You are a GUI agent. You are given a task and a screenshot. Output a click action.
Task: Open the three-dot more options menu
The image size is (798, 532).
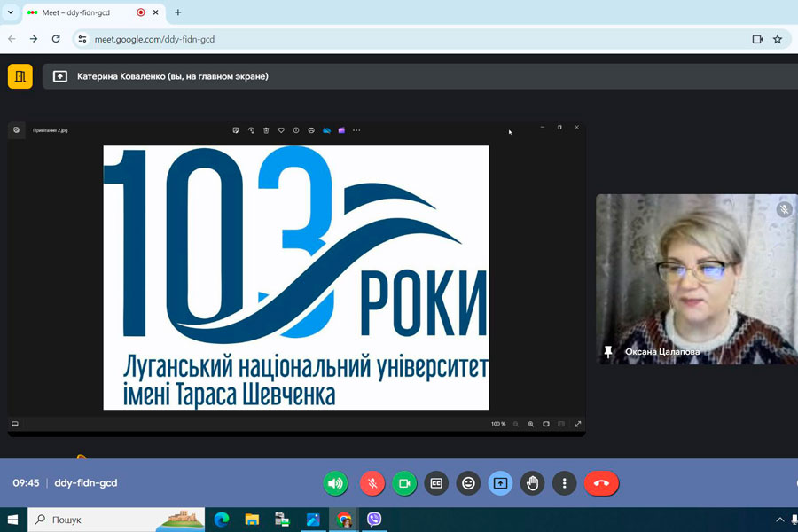[x=564, y=483]
